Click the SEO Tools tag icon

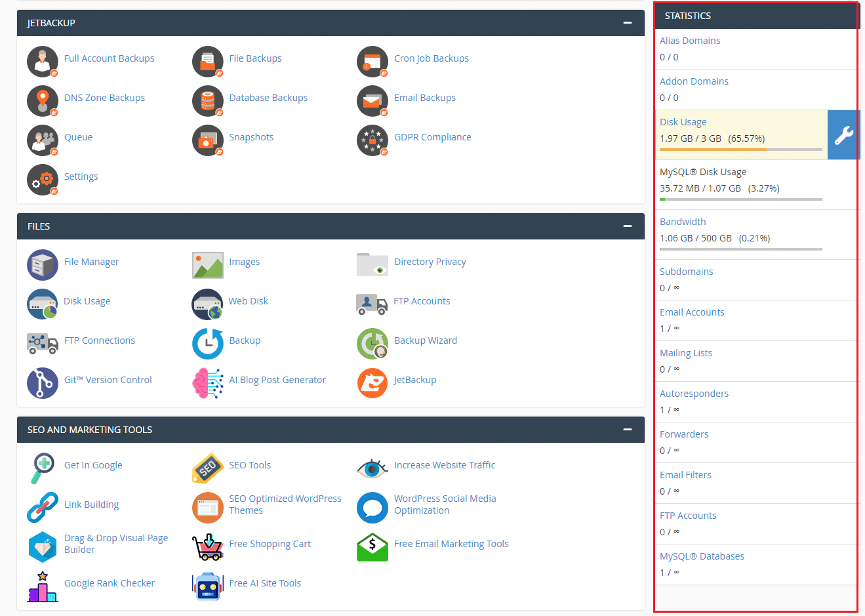tap(207, 468)
